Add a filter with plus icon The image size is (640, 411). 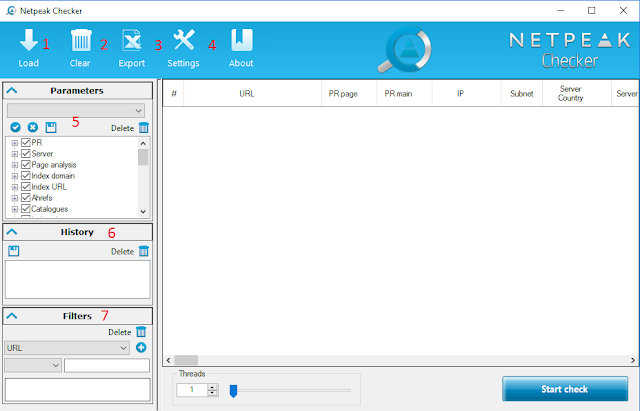tap(141, 348)
